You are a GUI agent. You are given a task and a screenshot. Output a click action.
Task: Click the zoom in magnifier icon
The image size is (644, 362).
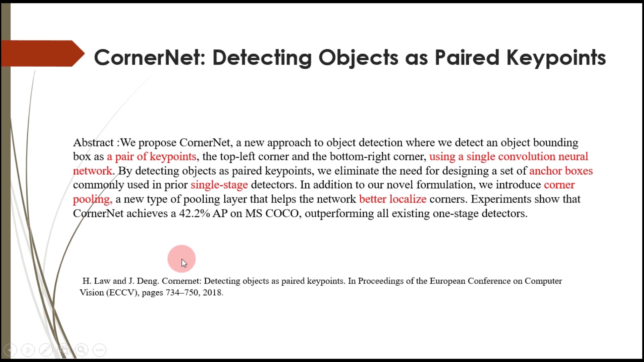point(82,350)
